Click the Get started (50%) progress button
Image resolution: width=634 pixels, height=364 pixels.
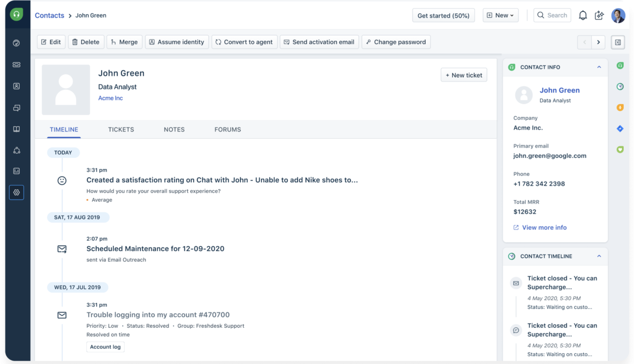[x=443, y=15]
